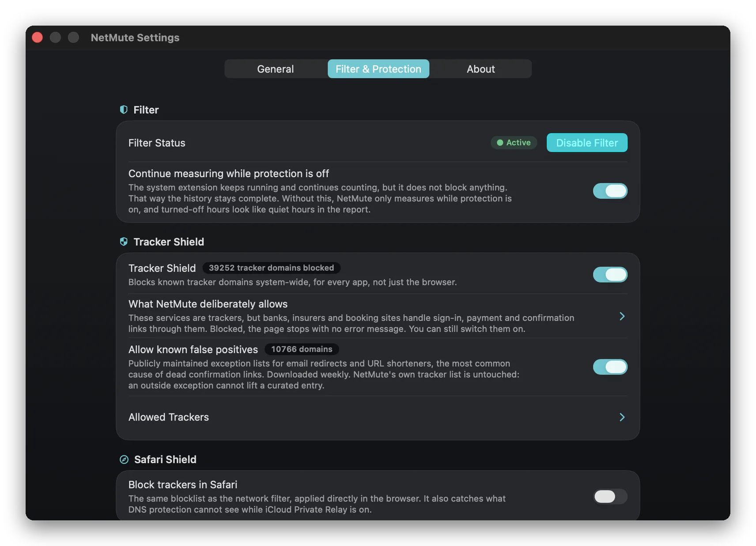Toggle Continue measuring while protection is off
Viewport: 756px width, 546px height.
pyautogui.click(x=610, y=191)
